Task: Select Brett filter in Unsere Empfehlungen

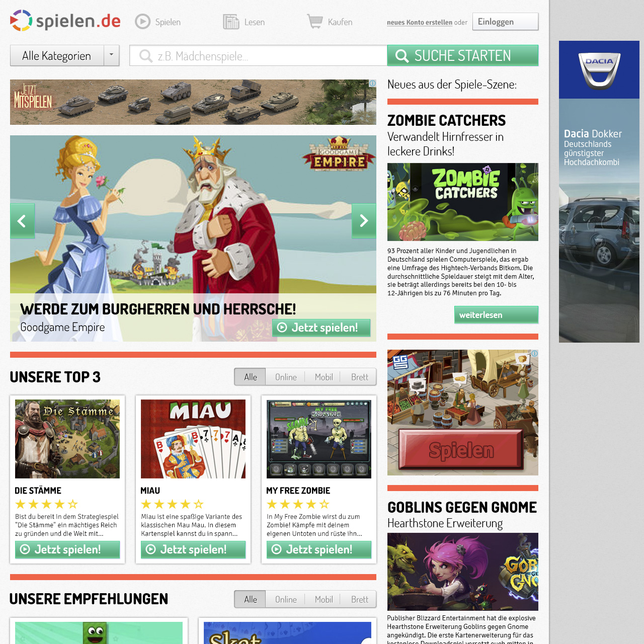Action: click(x=359, y=600)
